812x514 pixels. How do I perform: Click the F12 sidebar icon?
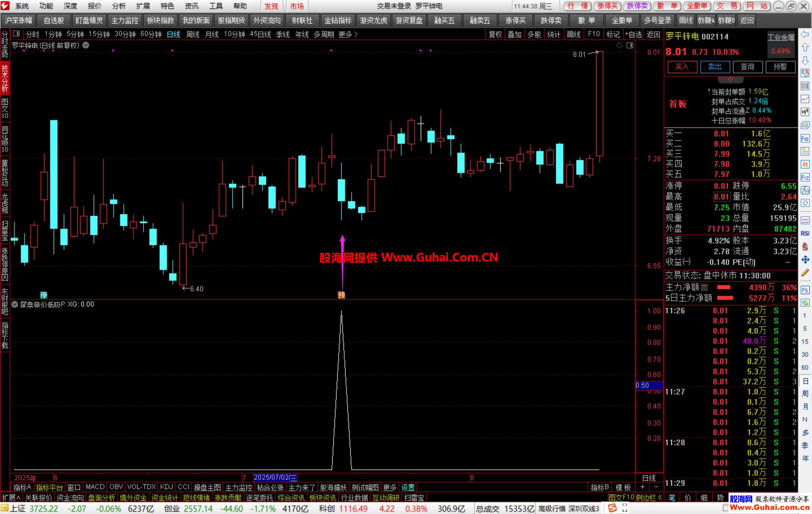805,177
